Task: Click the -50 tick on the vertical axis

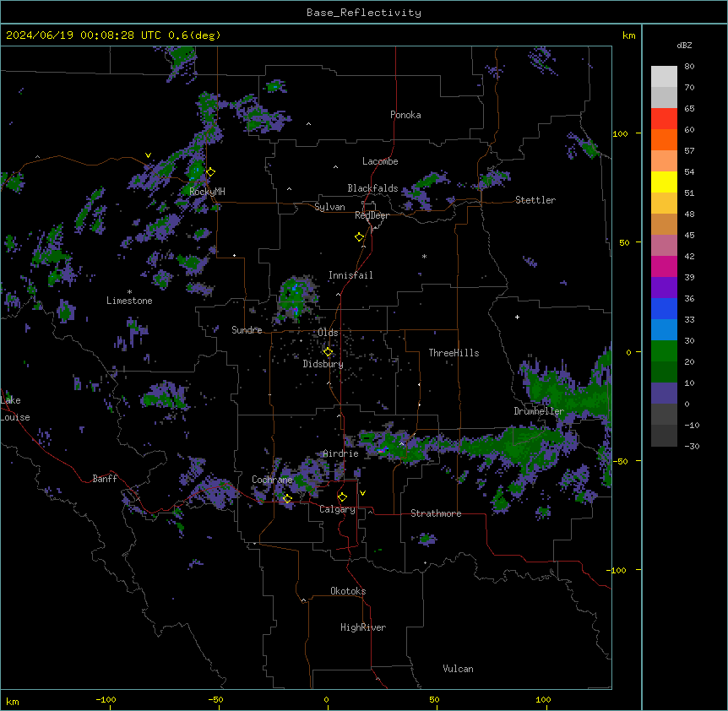Action: (x=620, y=461)
